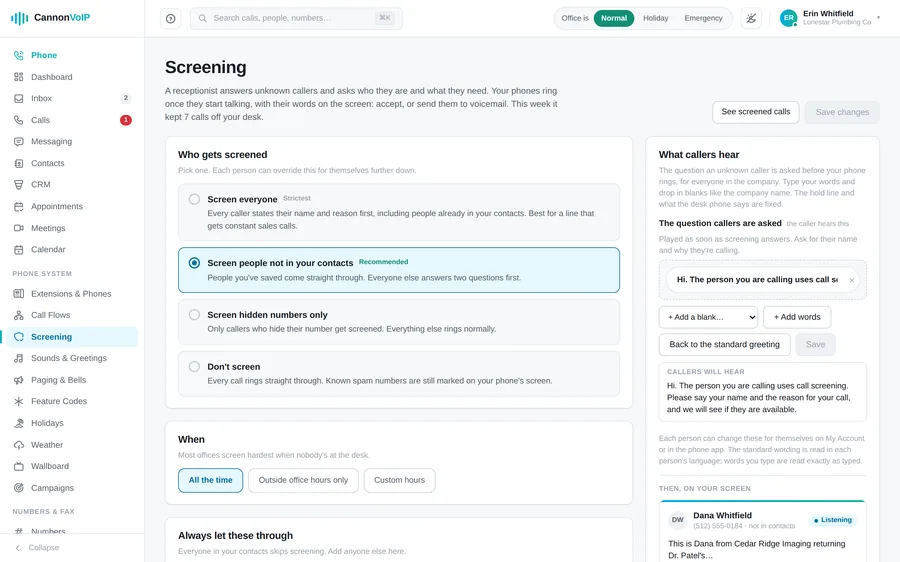Open the Feature Codes asterisk icon
The width and height of the screenshot is (900, 562).
tap(19, 401)
